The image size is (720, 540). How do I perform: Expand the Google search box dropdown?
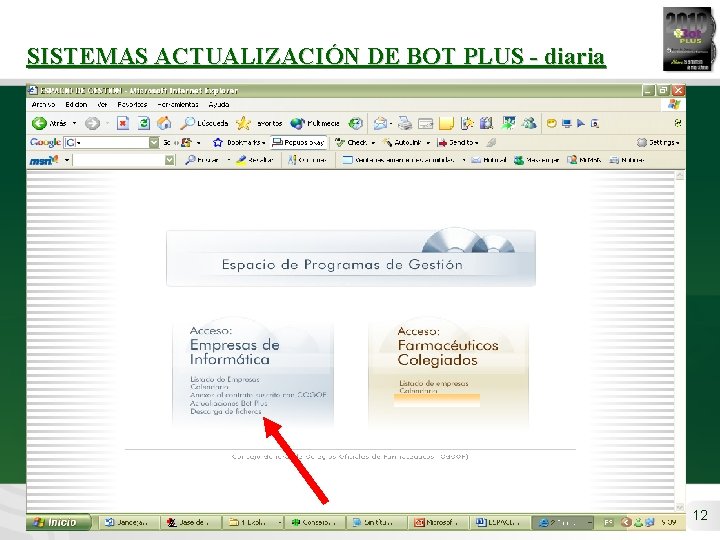pos(154,142)
